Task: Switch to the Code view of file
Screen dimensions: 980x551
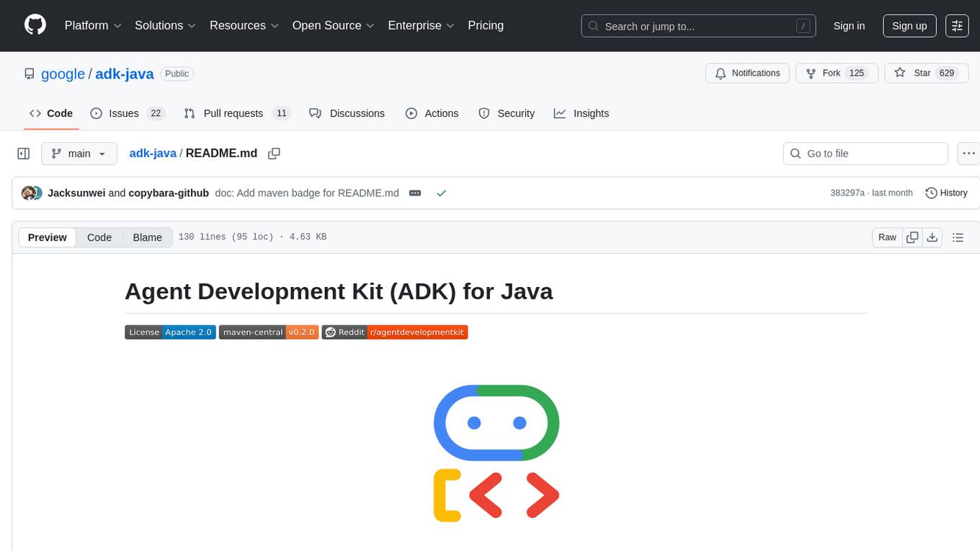Action: point(99,237)
